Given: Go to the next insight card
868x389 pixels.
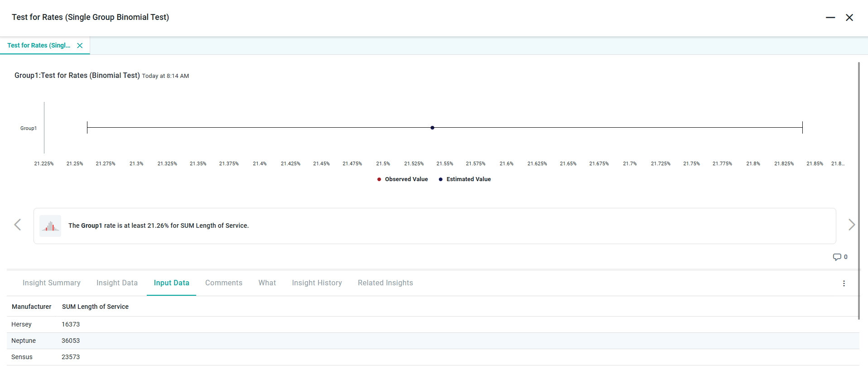Looking at the screenshot, I should [851, 225].
